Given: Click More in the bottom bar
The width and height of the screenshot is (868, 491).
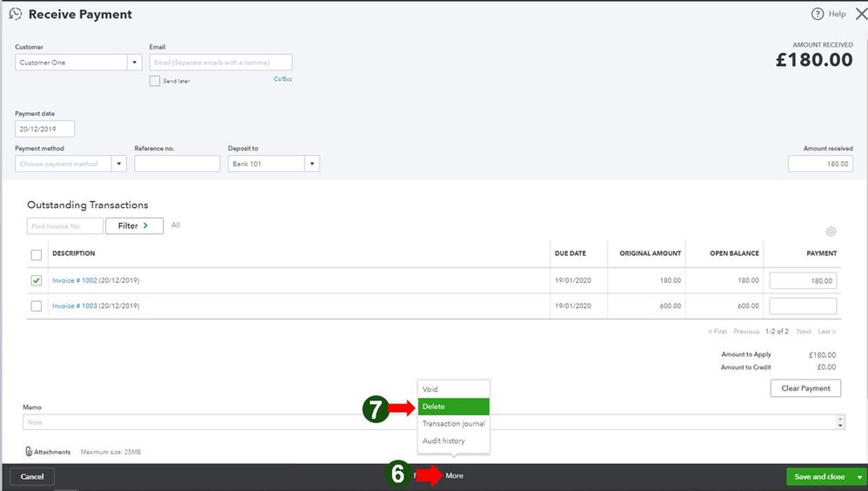Looking at the screenshot, I should pyautogui.click(x=455, y=475).
